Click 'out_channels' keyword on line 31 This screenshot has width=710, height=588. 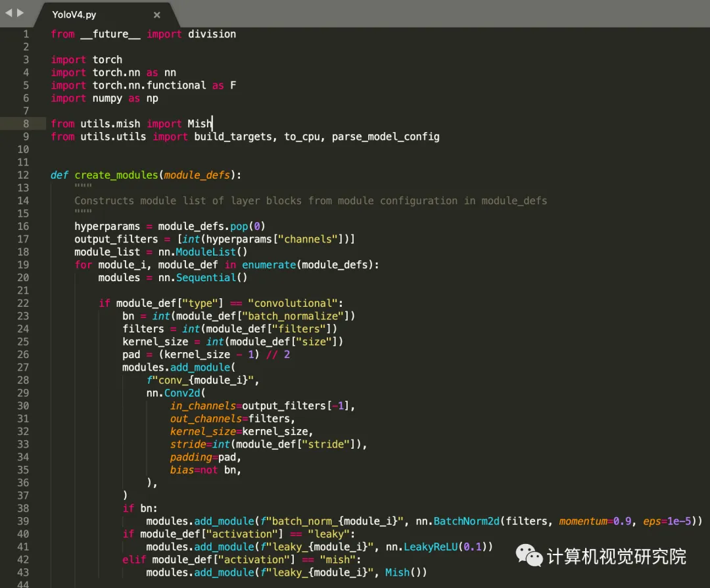point(206,418)
